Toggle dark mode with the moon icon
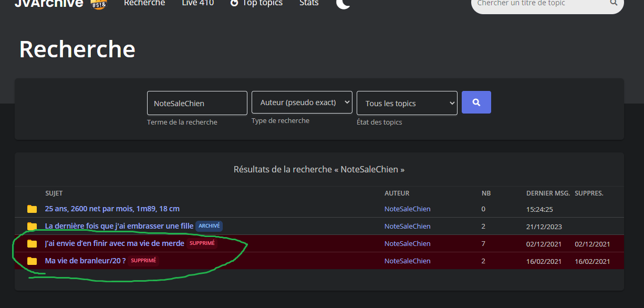Image resolution: width=644 pixels, height=308 pixels. (x=343, y=4)
